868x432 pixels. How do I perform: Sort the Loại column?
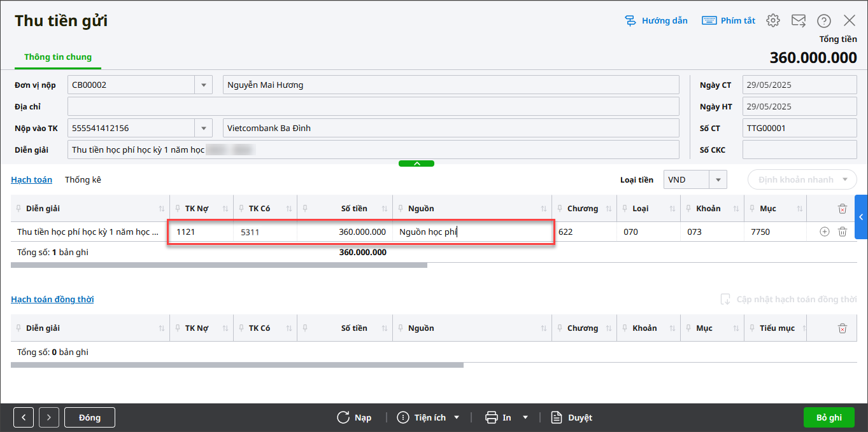coord(672,209)
